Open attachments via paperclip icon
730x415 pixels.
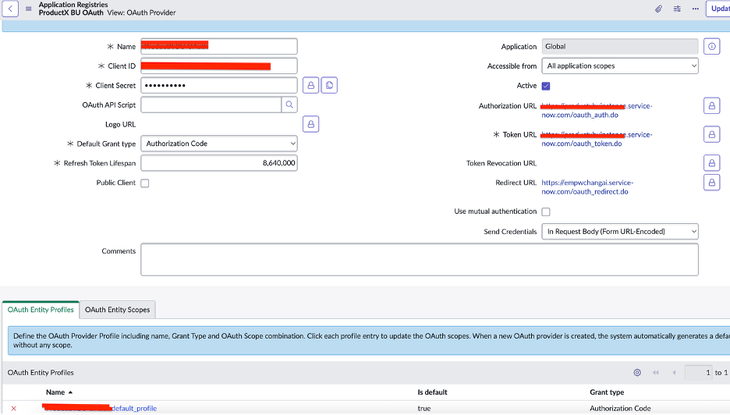coord(658,8)
